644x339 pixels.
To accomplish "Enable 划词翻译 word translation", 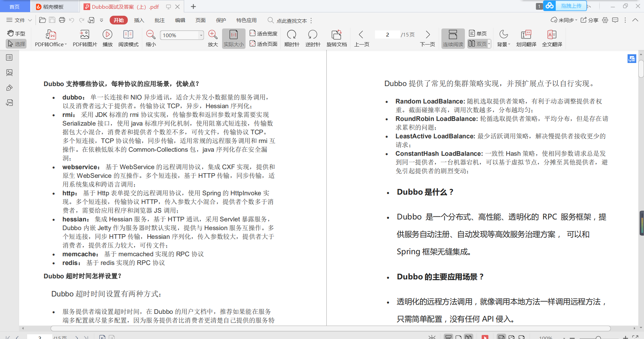I will pyautogui.click(x=526, y=38).
